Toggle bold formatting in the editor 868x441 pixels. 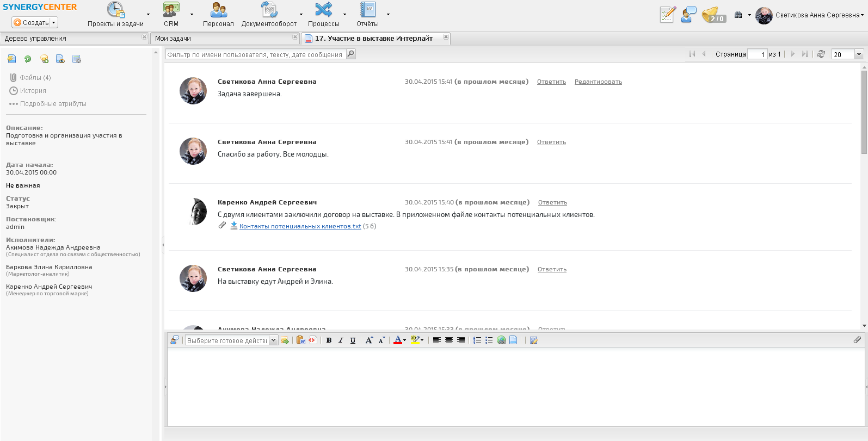point(329,340)
